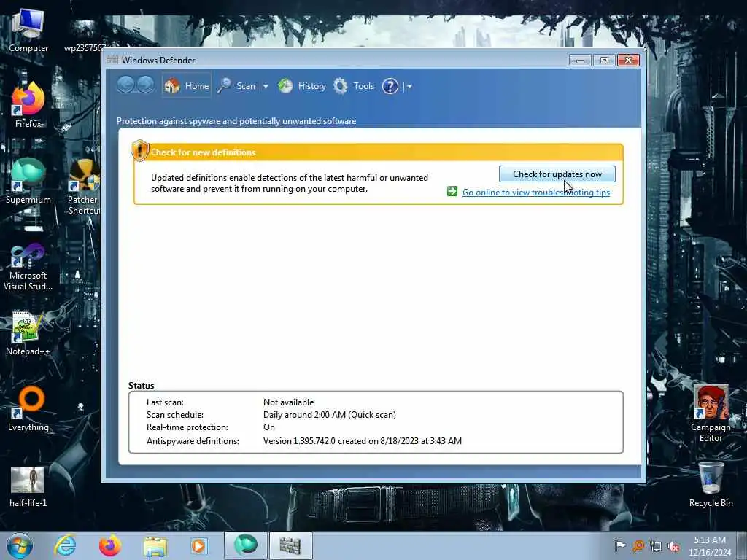Viewport: 747px width, 560px height.
Task: Open Action Center flag in system tray
Action: tap(620, 545)
